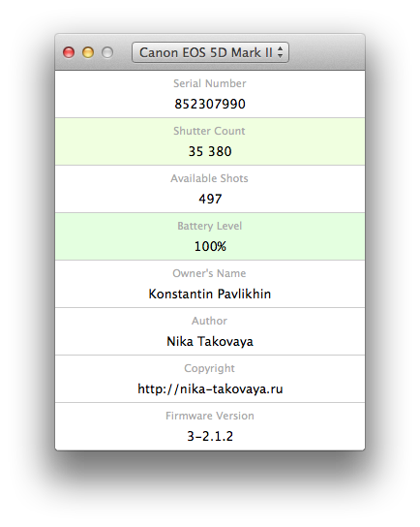Minimize the window with the yellow button
Screen dimensions: 420x527
click(x=88, y=52)
